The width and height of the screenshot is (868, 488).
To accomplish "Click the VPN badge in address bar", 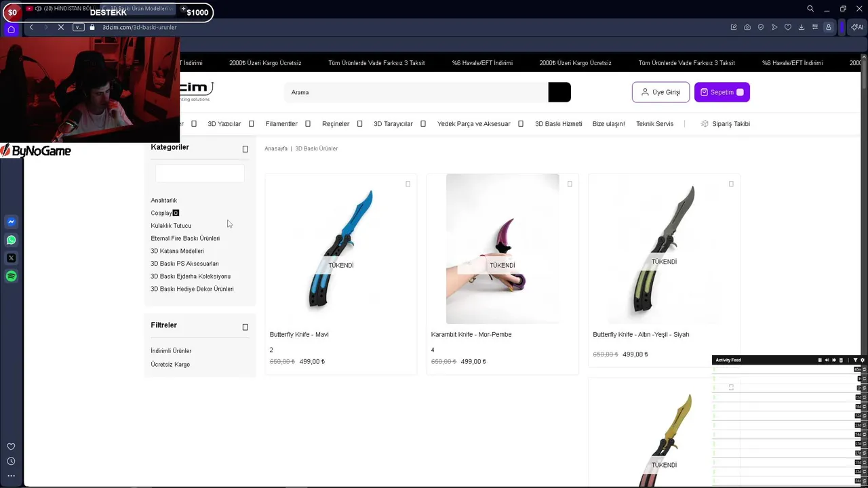I will tap(78, 27).
